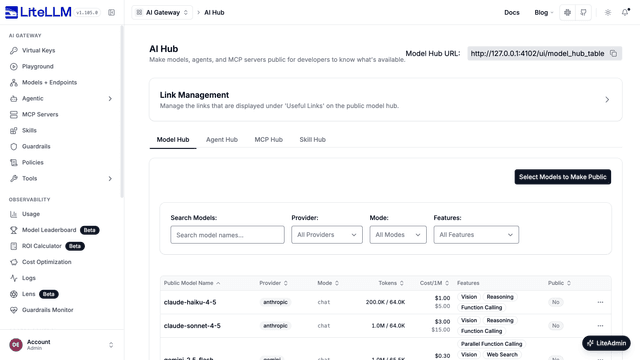This screenshot has width=640, height=360.
Task: Open the AI Gateway switcher dropdown
Action: [162, 13]
